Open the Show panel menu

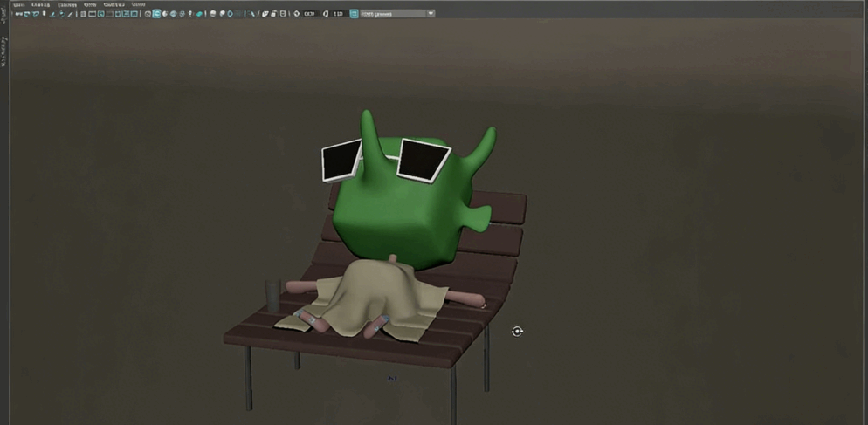pos(90,5)
